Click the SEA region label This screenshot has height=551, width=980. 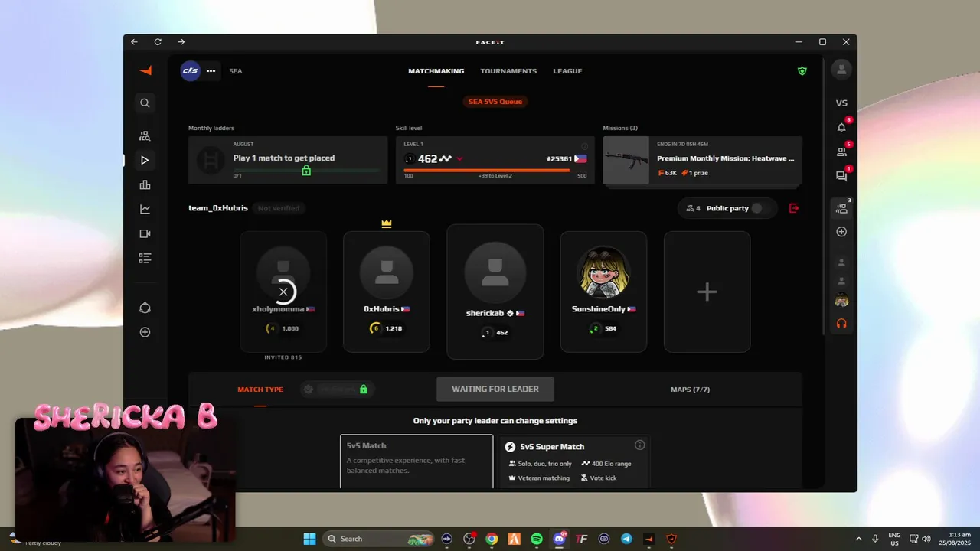click(236, 71)
